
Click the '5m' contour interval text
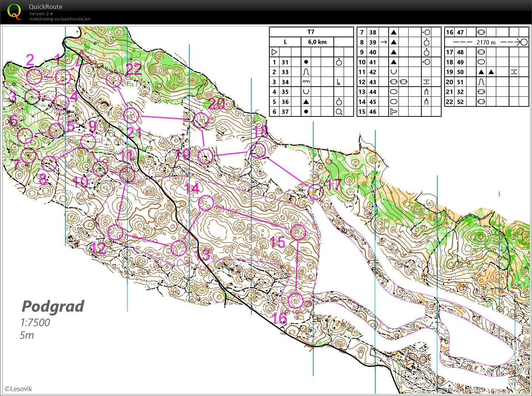[x=27, y=335]
